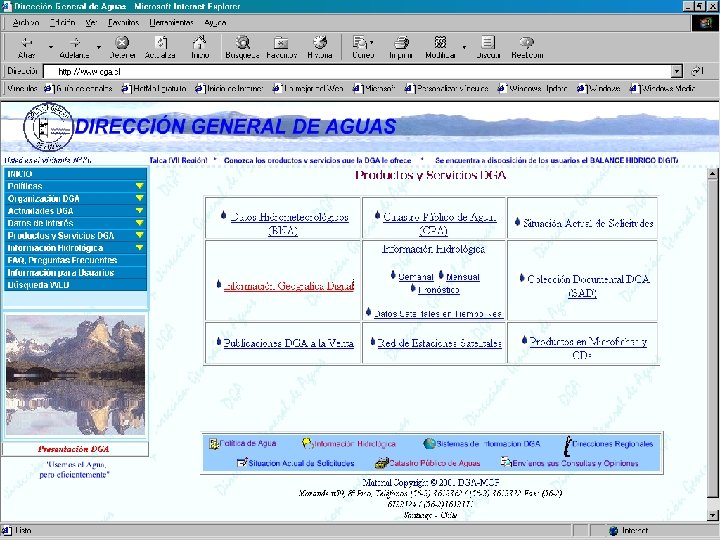Open the Mensual hydrological report link

[463, 277]
